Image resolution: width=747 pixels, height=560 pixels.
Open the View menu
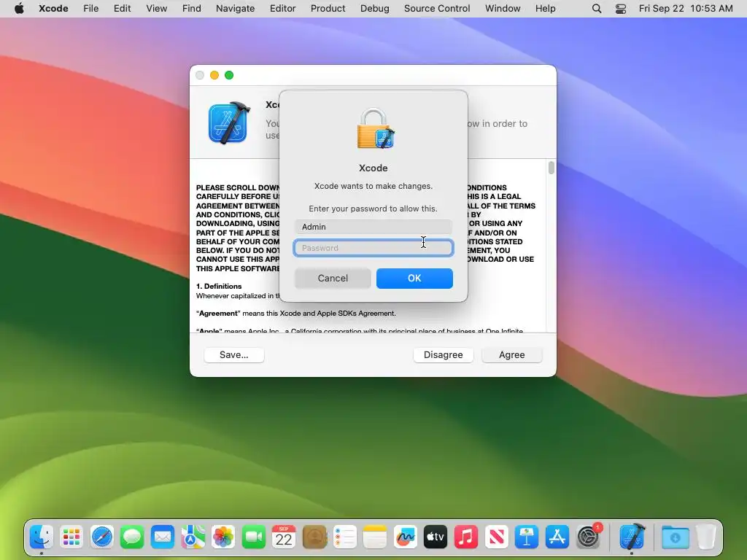(x=156, y=9)
